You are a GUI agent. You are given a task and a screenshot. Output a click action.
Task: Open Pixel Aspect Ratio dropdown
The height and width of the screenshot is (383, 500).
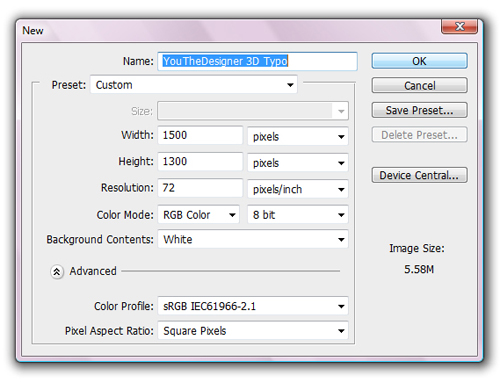click(253, 331)
